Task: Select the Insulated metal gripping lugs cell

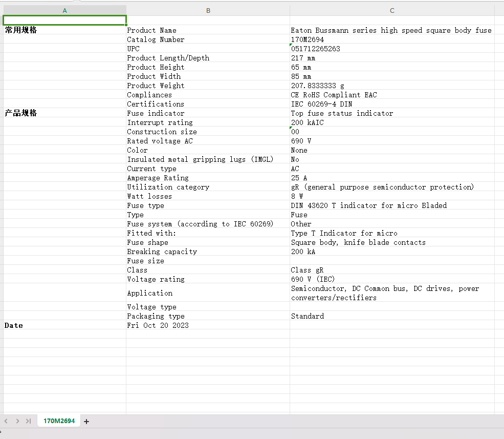Action: 208,159
